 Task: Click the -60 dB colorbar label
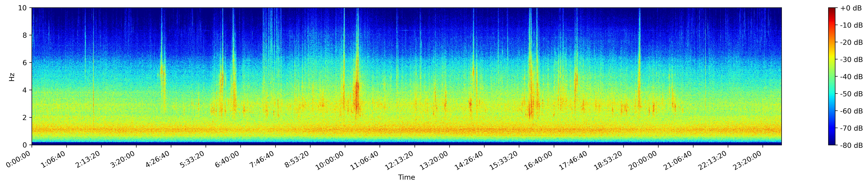point(851,111)
